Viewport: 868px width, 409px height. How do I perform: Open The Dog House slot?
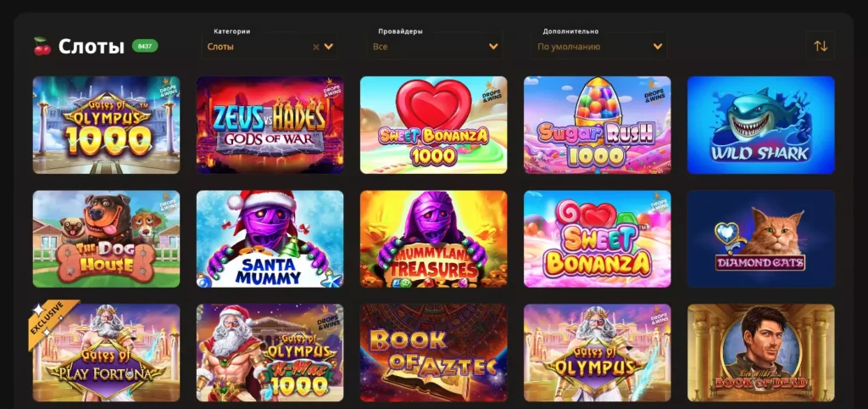tap(106, 238)
